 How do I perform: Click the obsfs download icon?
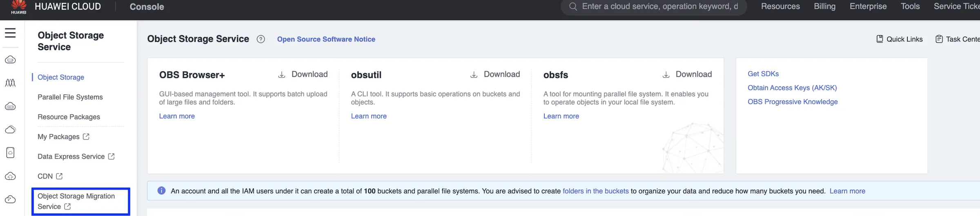click(x=666, y=75)
